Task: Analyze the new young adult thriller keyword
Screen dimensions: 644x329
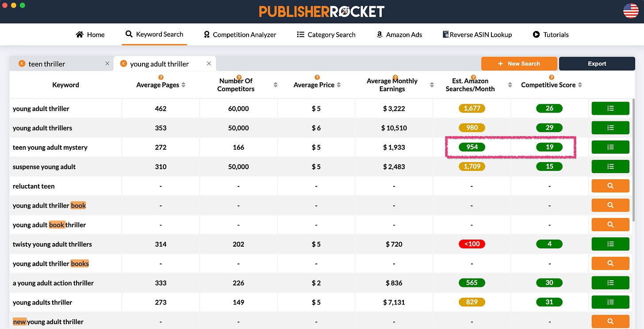Action: pyautogui.click(x=610, y=321)
